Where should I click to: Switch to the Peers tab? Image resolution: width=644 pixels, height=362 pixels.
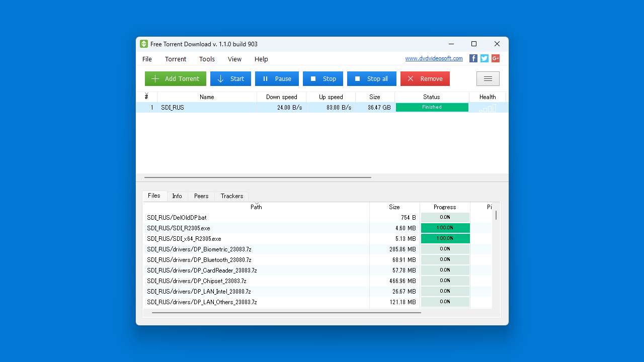(x=201, y=196)
